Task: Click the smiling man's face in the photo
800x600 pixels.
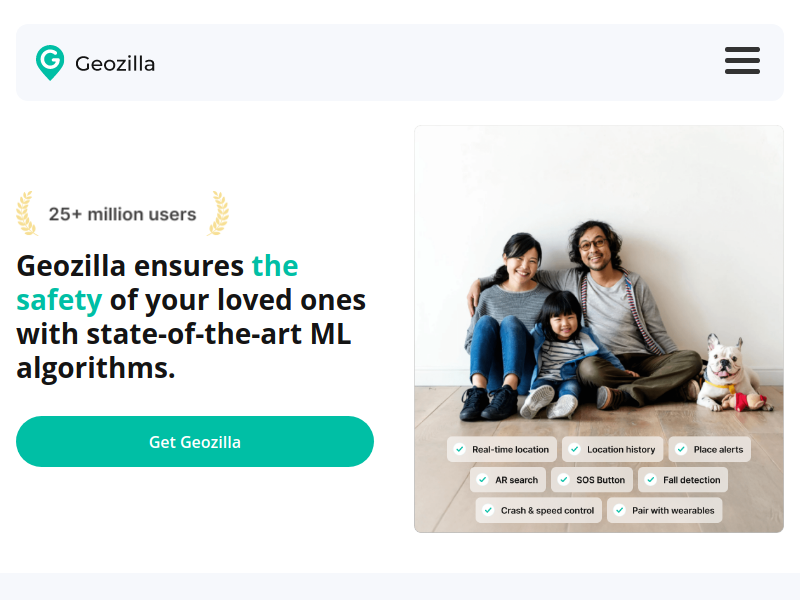Action: (x=592, y=246)
